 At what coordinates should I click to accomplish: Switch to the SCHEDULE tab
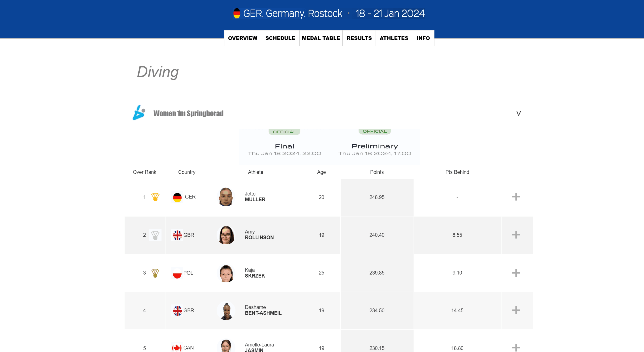coord(280,38)
